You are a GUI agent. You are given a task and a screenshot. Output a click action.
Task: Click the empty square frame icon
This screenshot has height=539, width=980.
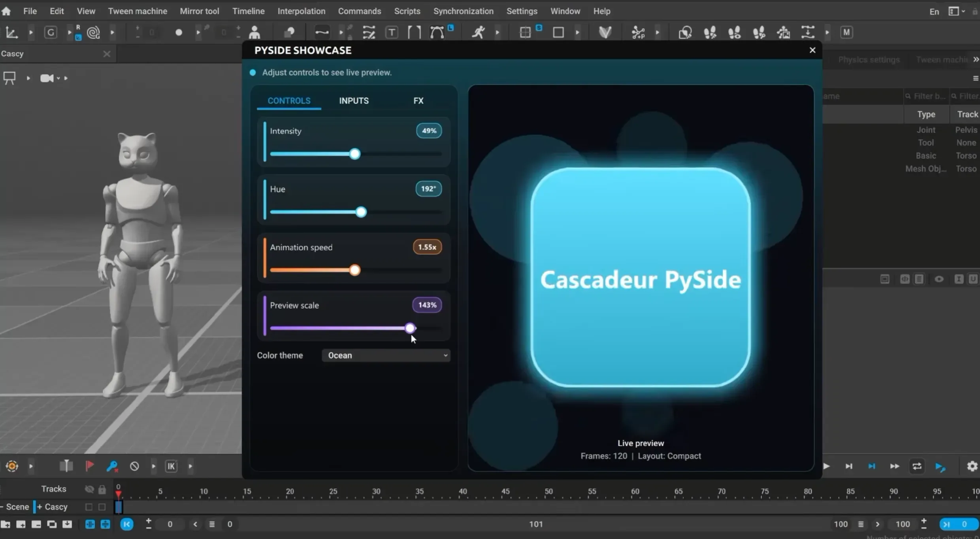click(x=558, y=32)
